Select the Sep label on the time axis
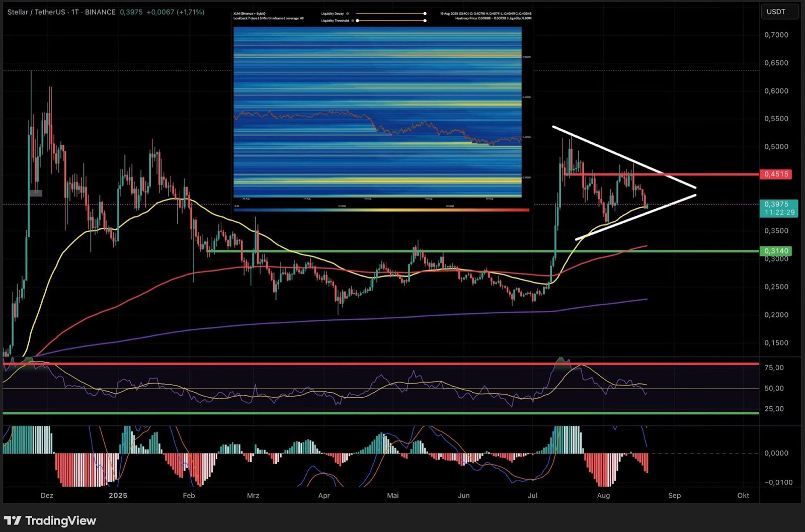Viewport: 805px width, 532px height. click(x=674, y=495)
